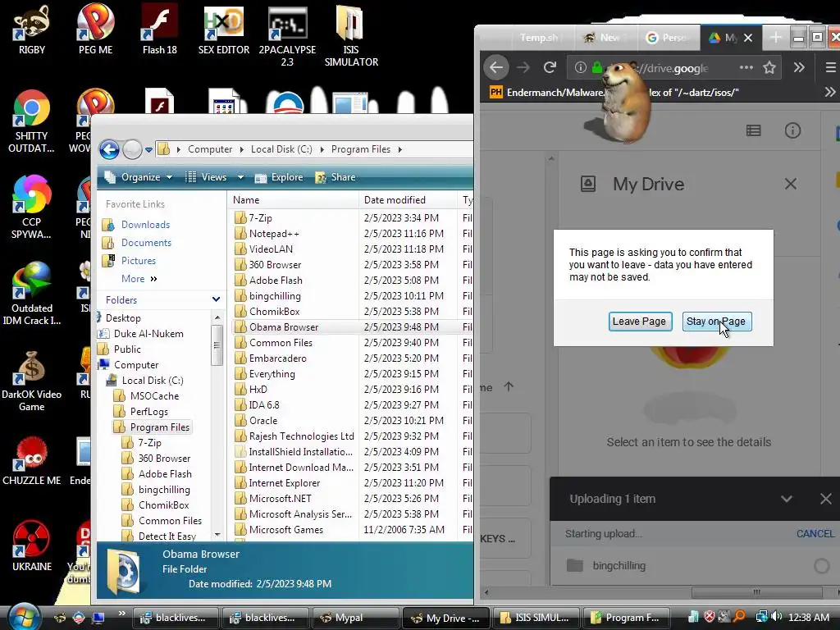The image size is (840, 630).
Task: Bookmark the page with the star icon
Action: coord(769,67)
